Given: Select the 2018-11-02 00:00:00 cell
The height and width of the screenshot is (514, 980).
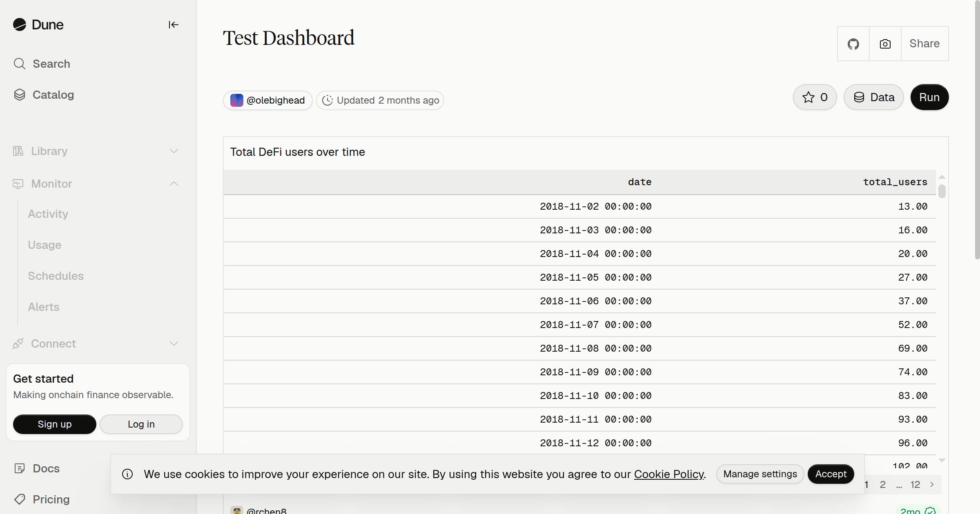Looking at the screenshot, I should click(x=596, y=206).
